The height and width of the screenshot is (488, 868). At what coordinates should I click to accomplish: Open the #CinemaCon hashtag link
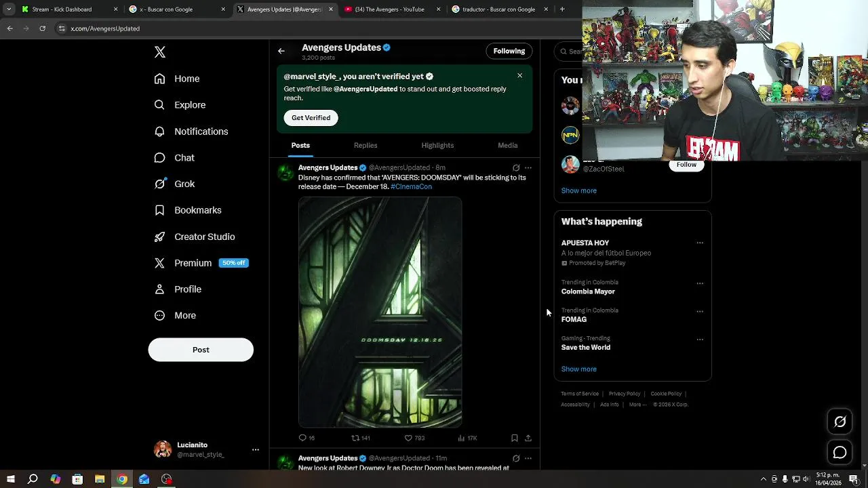coord(411,187)
